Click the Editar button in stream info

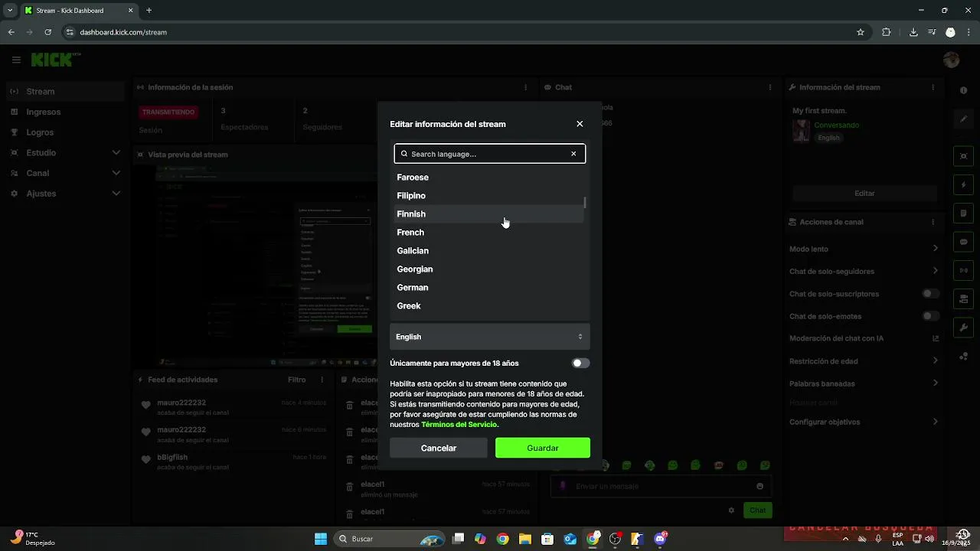coord(864,194)
